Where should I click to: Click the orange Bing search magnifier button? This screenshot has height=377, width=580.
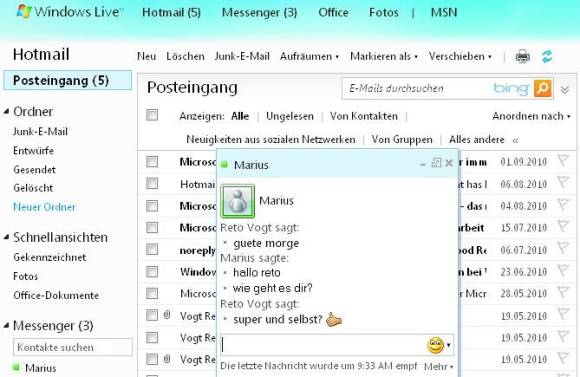[x=543, y=88]
